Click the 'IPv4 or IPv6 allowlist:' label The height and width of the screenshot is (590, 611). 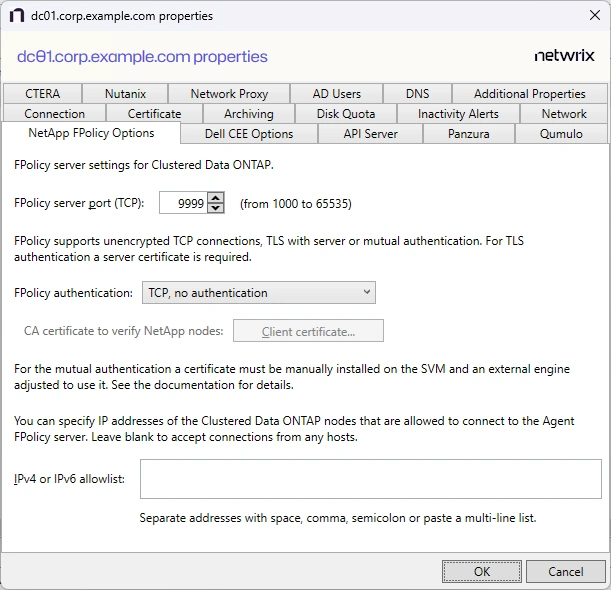pyautogui.click(x=69, y=479)
